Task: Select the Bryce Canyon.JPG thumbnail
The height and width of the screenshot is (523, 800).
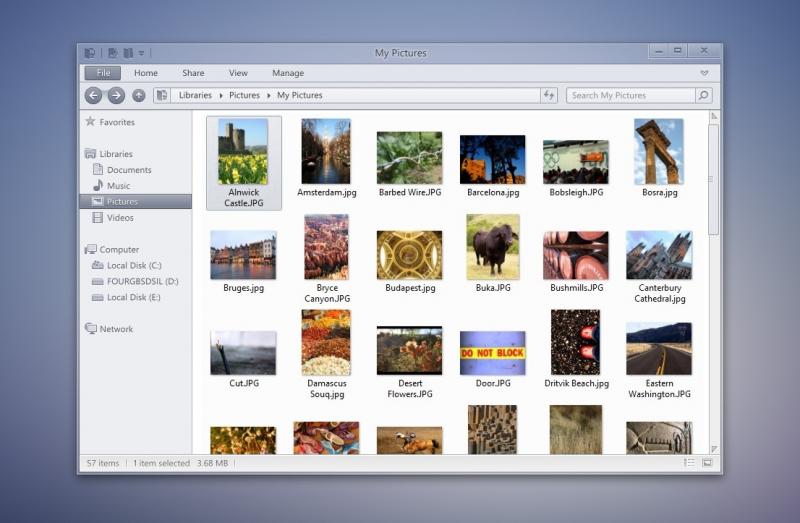Action: click(326, 247)
